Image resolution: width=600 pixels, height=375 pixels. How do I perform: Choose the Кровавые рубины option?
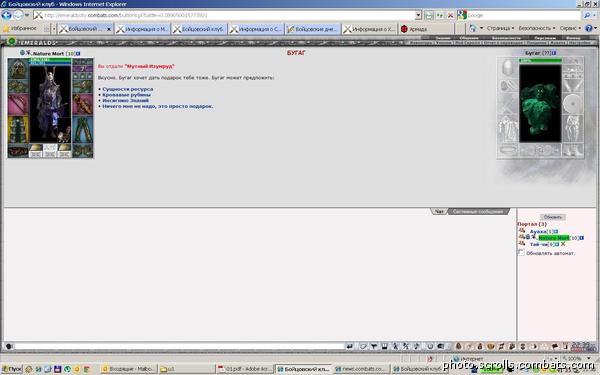point(126,95)
